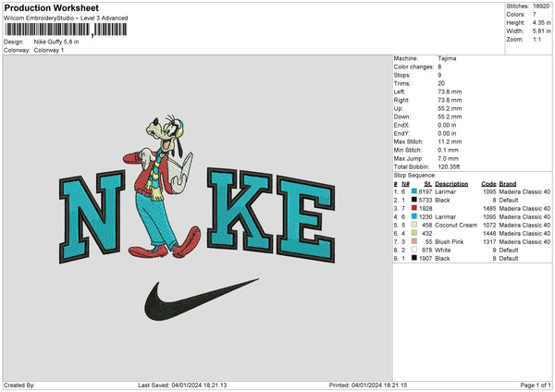Image resolution: width=555 pixels, height=392 pixels.
Task: Click the Width value 5.81 in
Action: click(541, 31)
